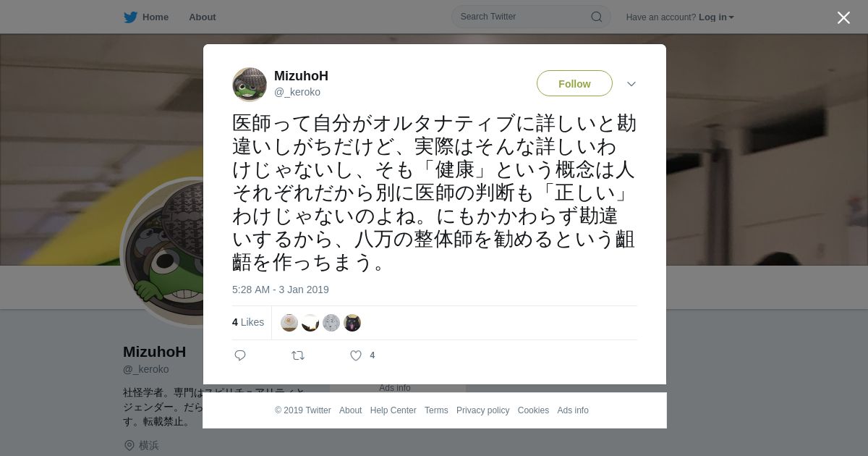
Task: Click the Twitter bird Home icon
Action: click(x=130, y=17)
